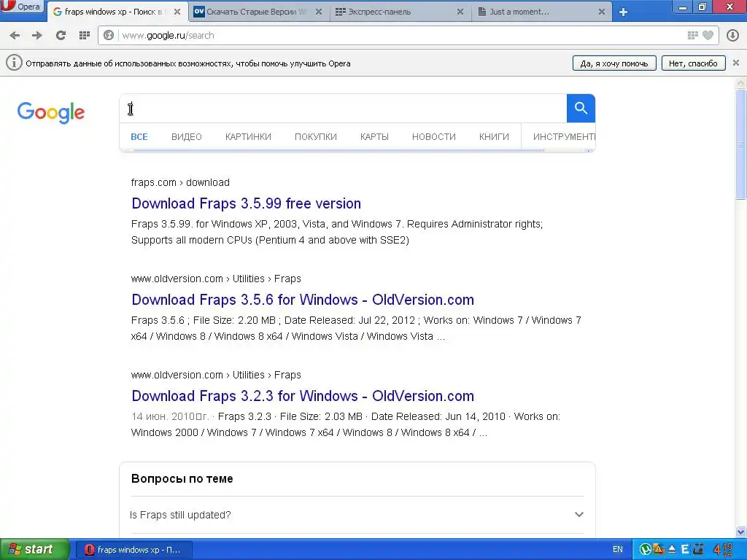
Task: Click the Safely Remove Hardware tray icon
Action: pyautogui.click(x=672, y=550)
